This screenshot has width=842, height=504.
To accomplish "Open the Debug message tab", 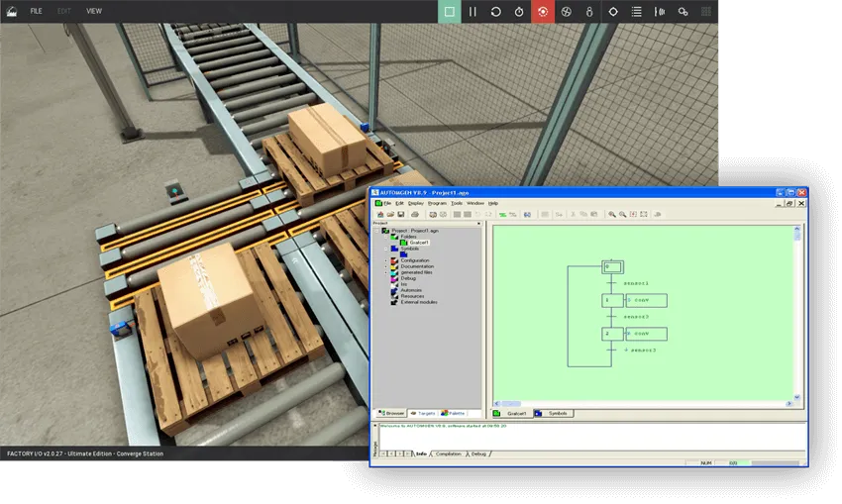I will pyautogui.click(x=478, y=454).
